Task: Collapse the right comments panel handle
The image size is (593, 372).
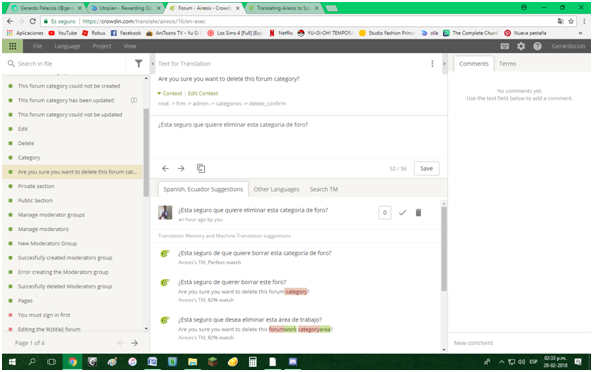Action: point(444,64)
